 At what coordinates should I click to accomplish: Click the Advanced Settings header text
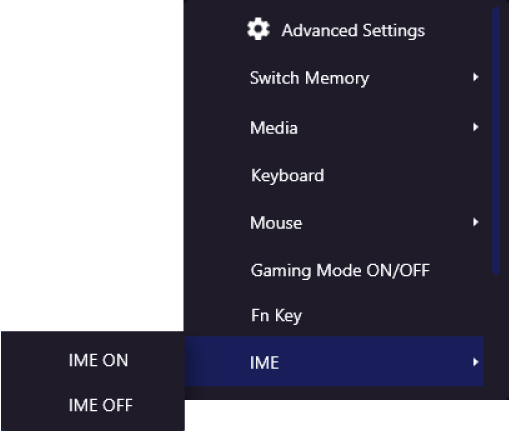coord(353,30)
